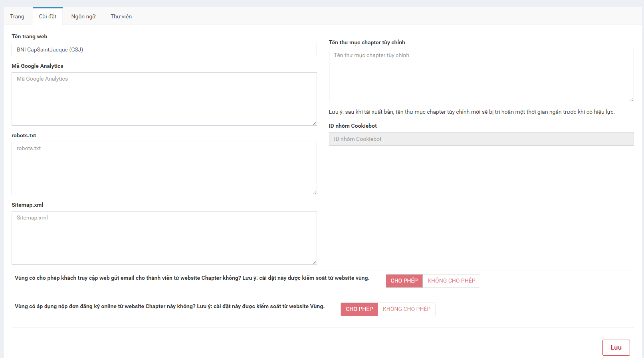644x358 pixels.
Task: Click inside the Sitemap.xml text area
Action: (164, 238)
